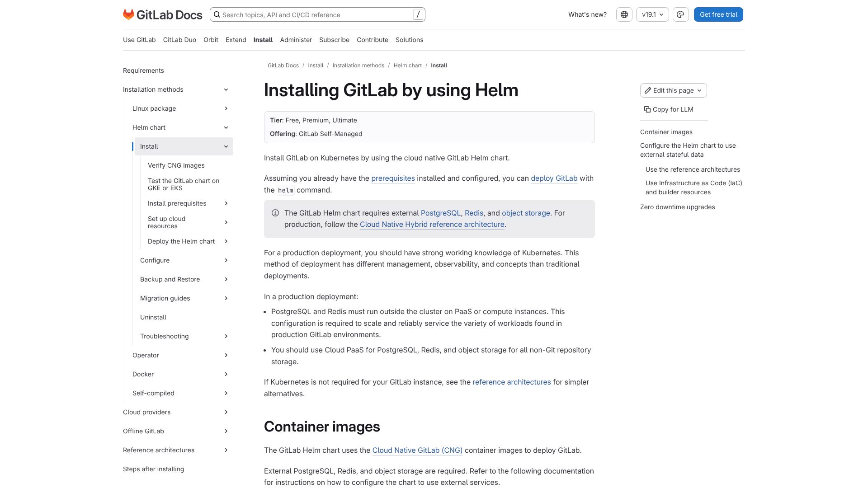Expand the Linux package chevron
The image size is (868, 488).
coord(226,108)
